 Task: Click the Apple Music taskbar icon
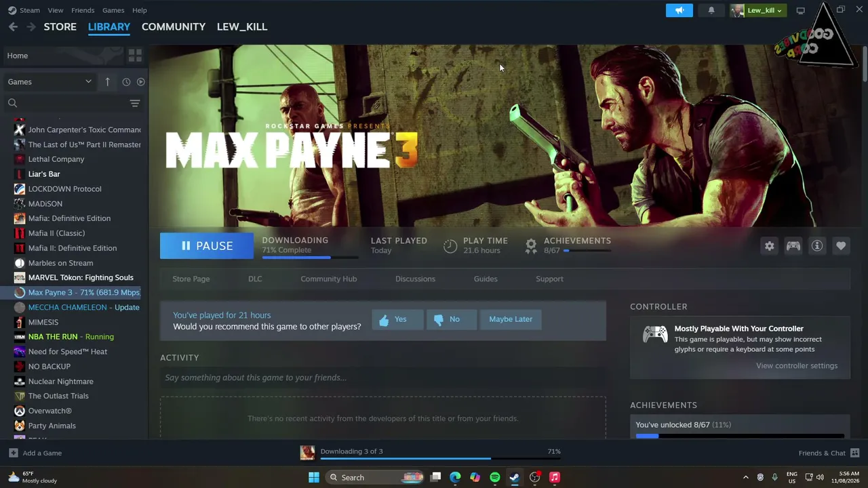(555, 477)
